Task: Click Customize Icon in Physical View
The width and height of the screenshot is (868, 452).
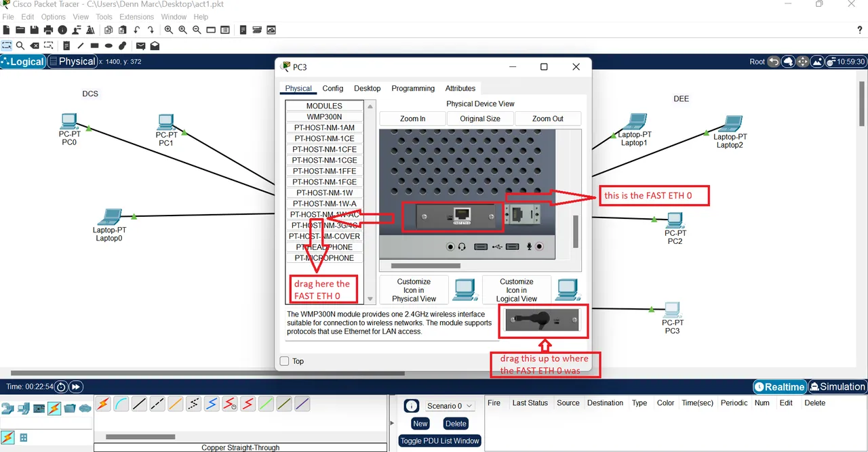Action: click(414, 290)
